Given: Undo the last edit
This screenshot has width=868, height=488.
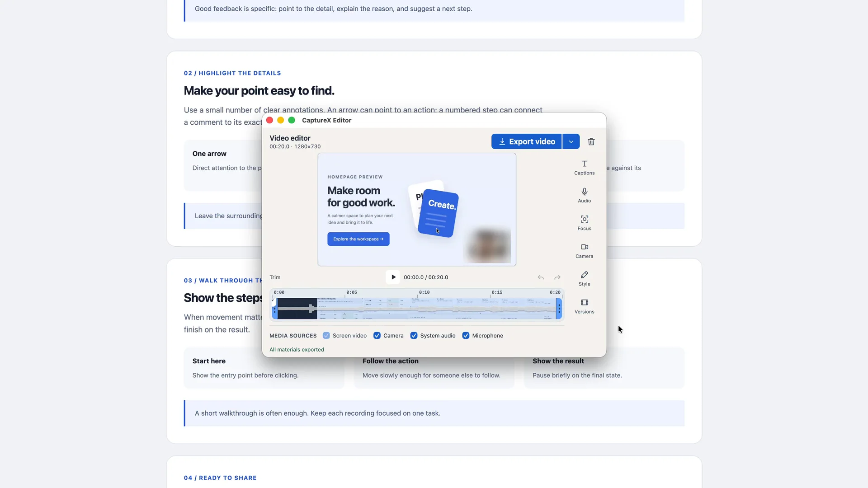Looking at the screenshot, I should pos(541,277).
